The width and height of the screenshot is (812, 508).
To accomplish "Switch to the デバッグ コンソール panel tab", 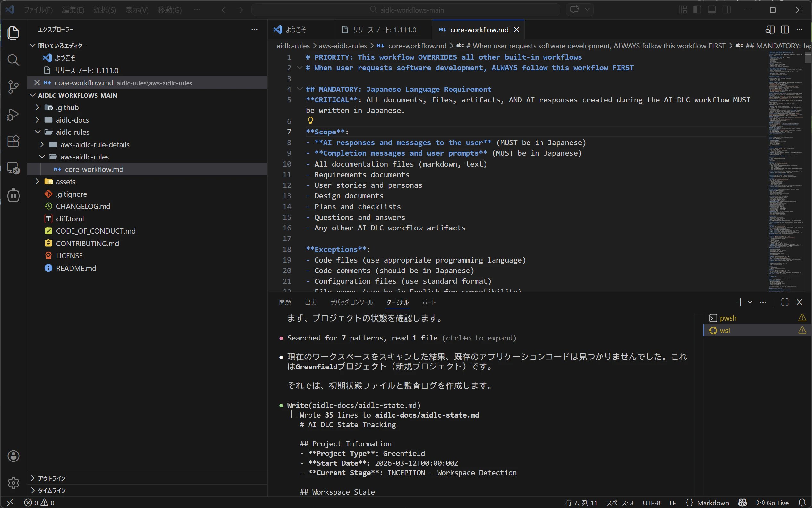I will [351, 302].
